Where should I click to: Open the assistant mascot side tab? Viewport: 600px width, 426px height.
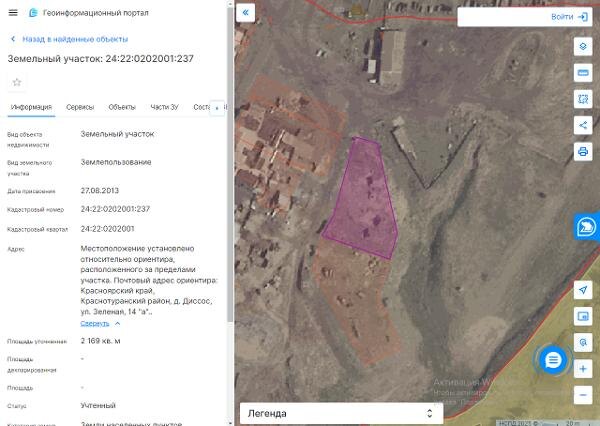tap(587, 227)
